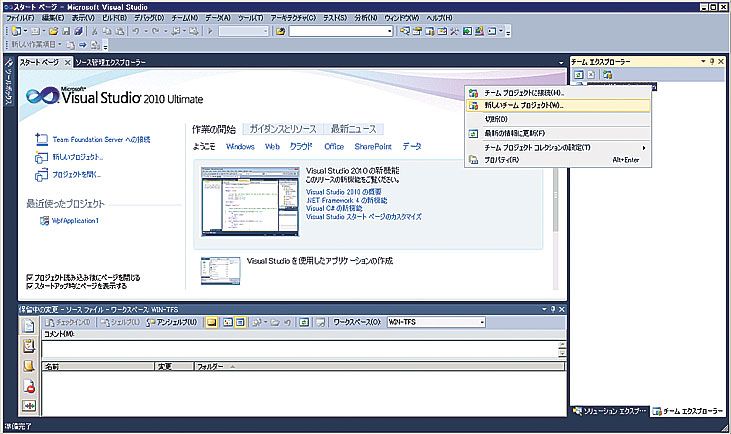Click the SharePoint category link
The height and width of the screenshot is (434, 731).
[373, 146]
